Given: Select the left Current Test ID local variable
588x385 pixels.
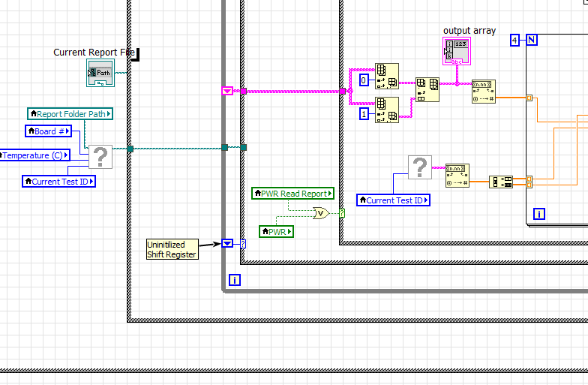Looking at the screenshot, I should 58,182.
